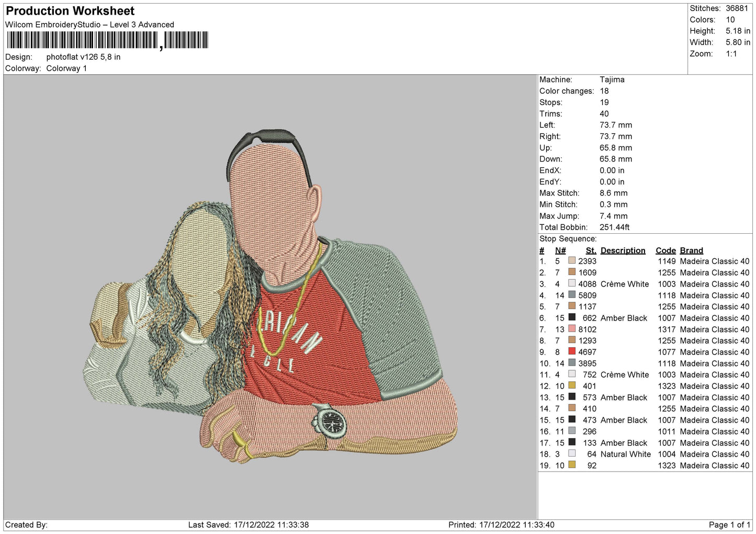
Task: Click the Min Stitch value 0.3 mm
Action: pyautogui.click(x=615, y=204)
